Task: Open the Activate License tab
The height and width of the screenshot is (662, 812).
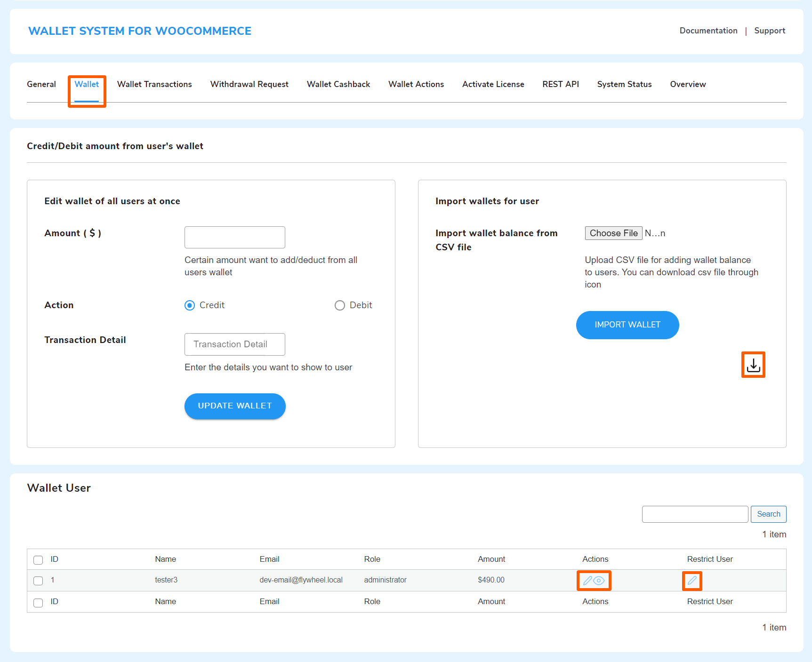Action: coord(493,84)
